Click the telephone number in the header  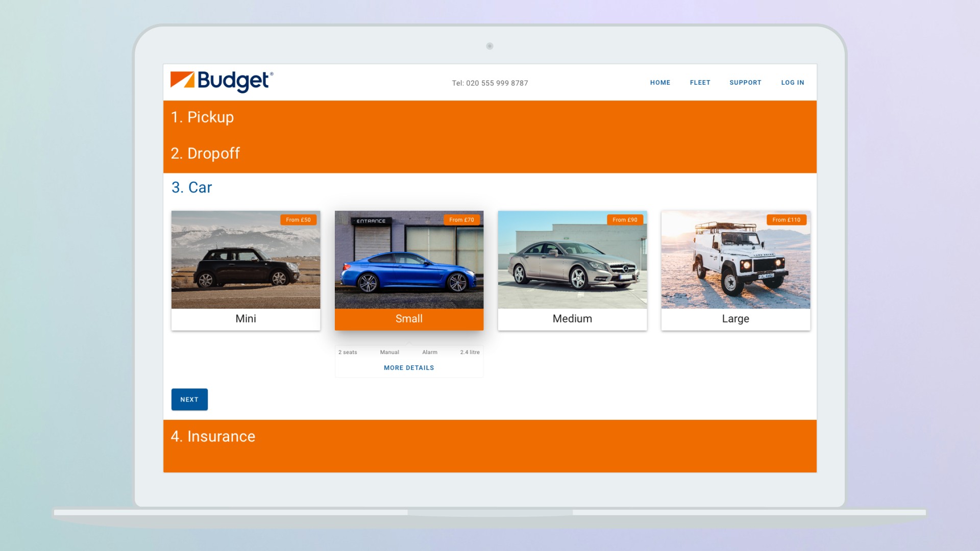(x=489, y=83)
